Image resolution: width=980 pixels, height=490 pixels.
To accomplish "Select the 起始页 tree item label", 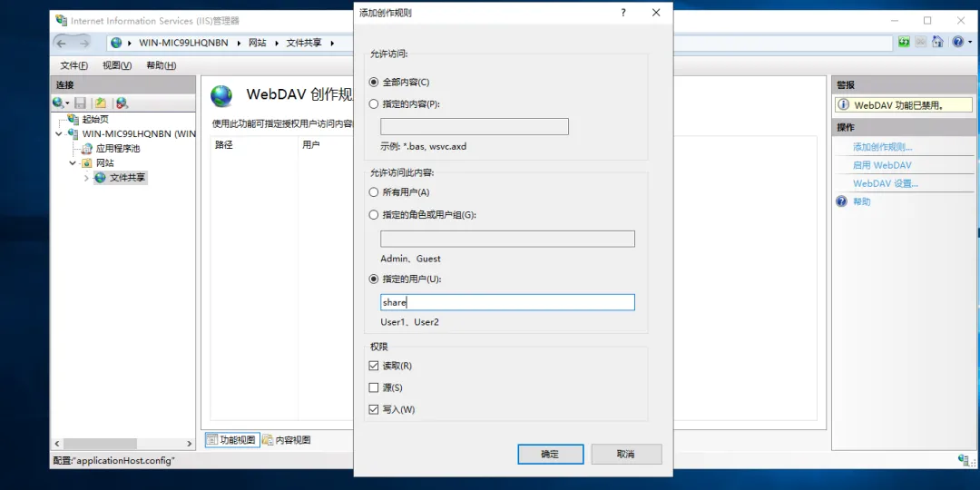I will pos(95,120).
